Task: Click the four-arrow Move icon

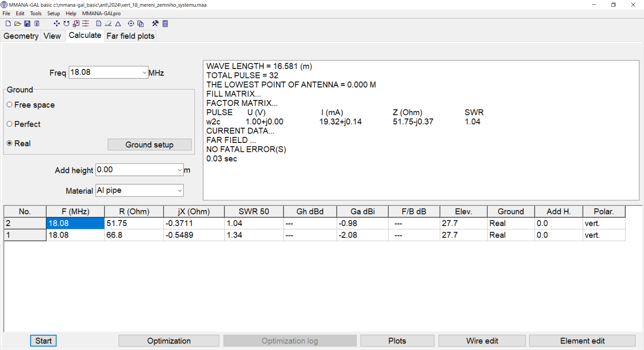Action: 57,24
